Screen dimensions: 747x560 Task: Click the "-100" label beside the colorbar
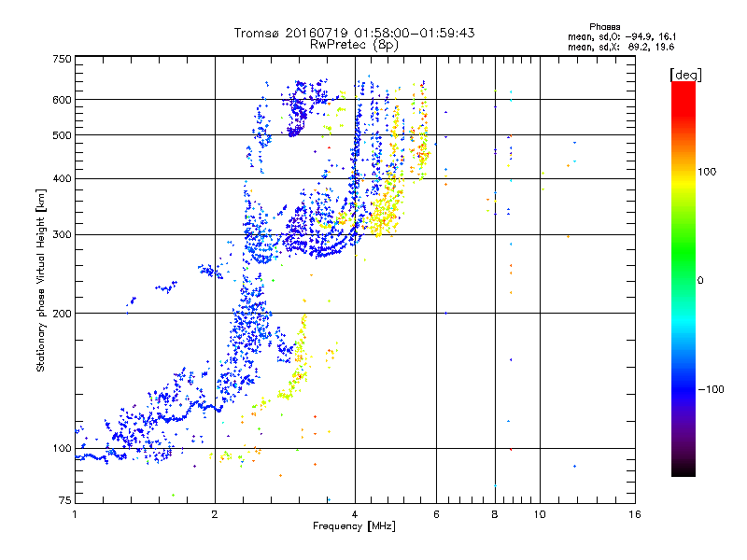click(x=711, y=389)
